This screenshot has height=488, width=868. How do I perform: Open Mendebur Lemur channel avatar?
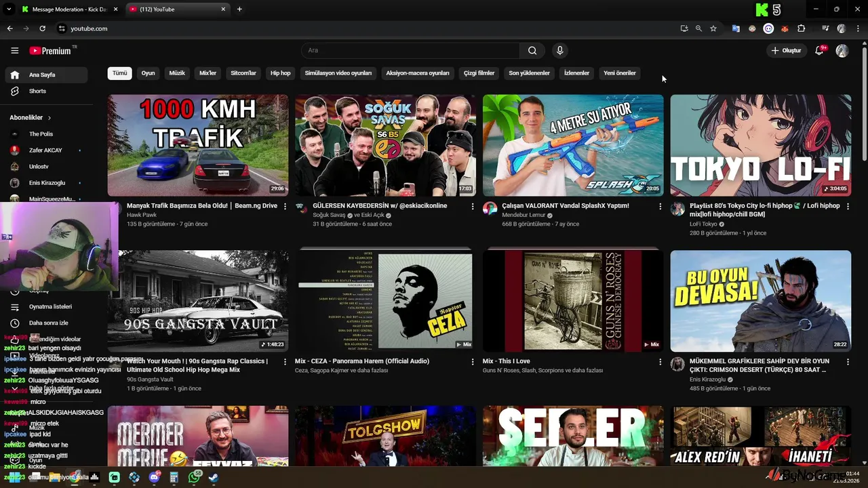point(490,209)
